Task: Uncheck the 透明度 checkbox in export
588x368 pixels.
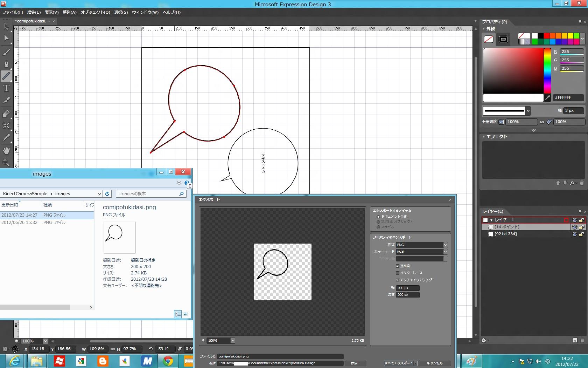Action: pyautogui.click(x=398, y=266)
